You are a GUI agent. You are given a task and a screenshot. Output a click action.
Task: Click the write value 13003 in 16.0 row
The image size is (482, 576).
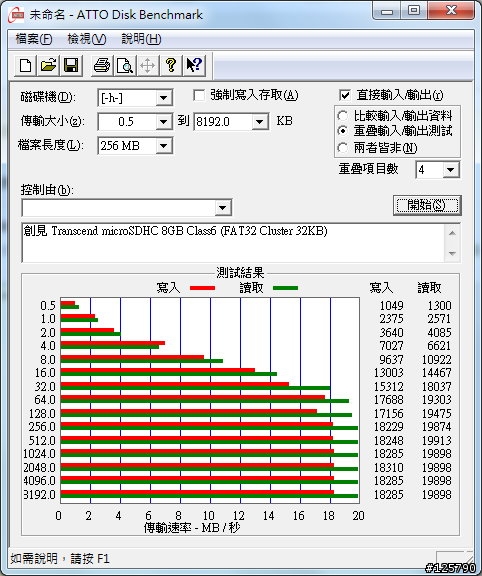pyautogui.click(x=389, y=373)
